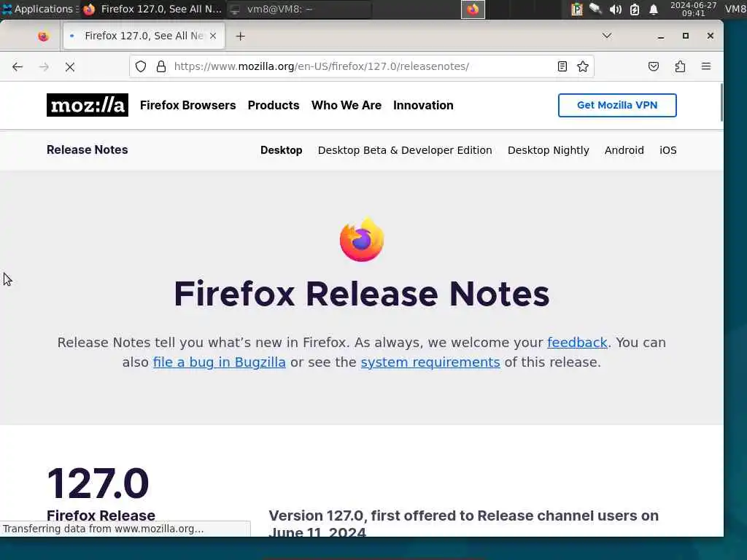This screenshot has width=747, height=560.
Task: Switch to Firefox taskbar window button
Action: [152, 9]
